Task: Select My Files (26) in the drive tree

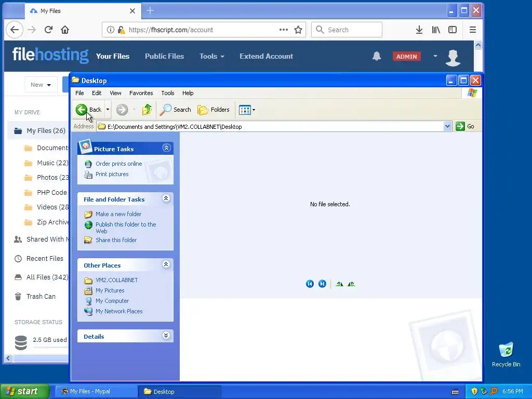Action: coord(38,130)
